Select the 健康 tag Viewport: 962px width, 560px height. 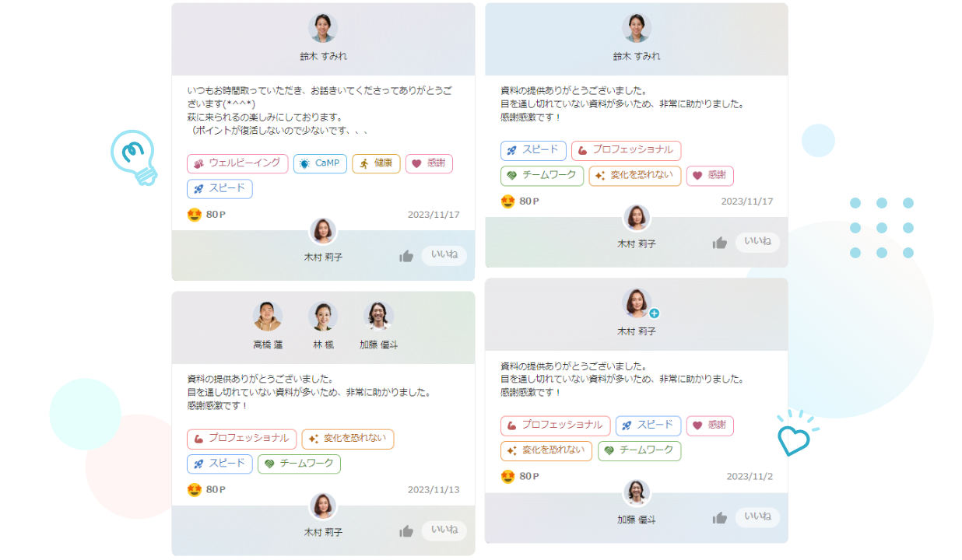click(x=376, y=163)
